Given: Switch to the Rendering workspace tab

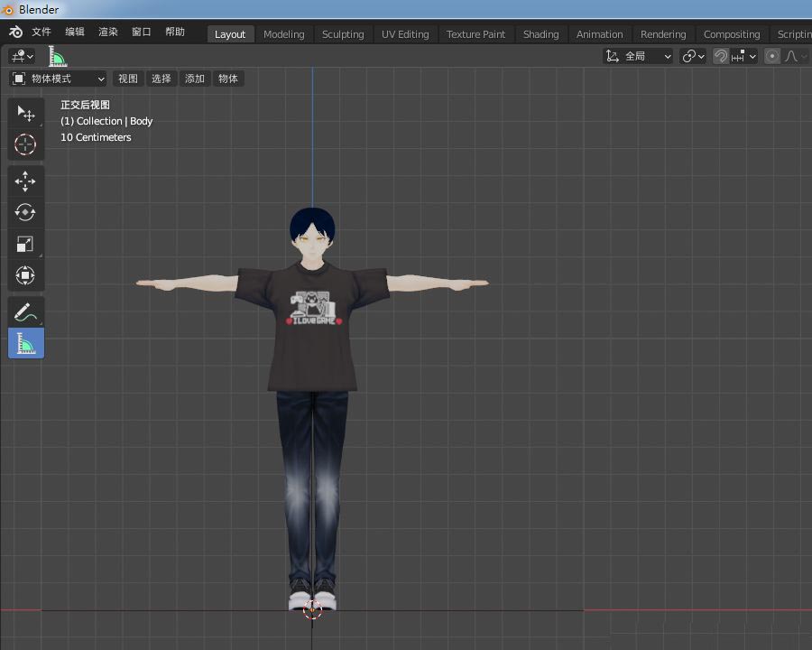Looking at the screenshot, I should click(x=663, y=34).
